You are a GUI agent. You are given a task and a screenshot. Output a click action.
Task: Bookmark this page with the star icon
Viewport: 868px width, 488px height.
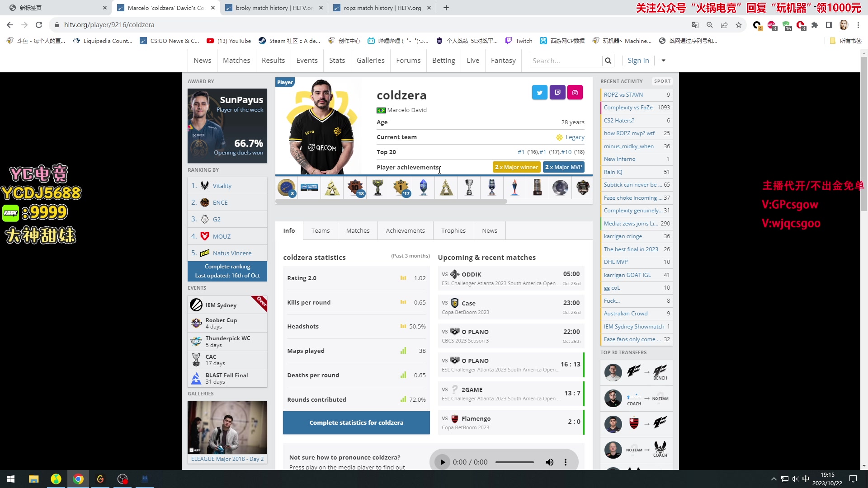tap(739, 25)
